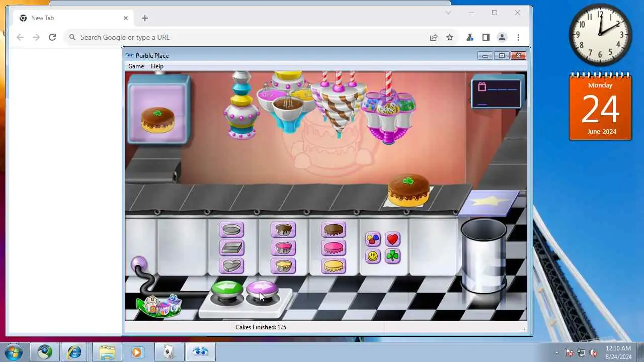Apply pink icing
The image size is (644, 362).
tap(334, 248)
